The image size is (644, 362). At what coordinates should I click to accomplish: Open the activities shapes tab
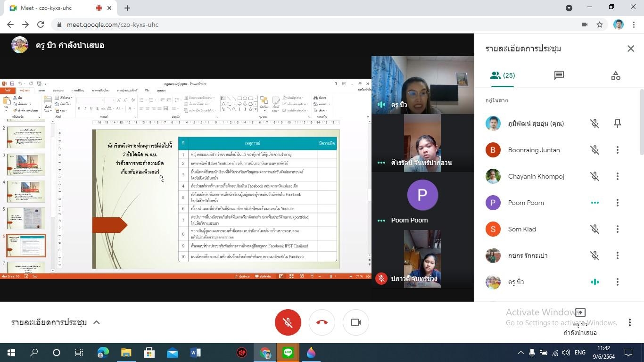click(x=616, y=75)
